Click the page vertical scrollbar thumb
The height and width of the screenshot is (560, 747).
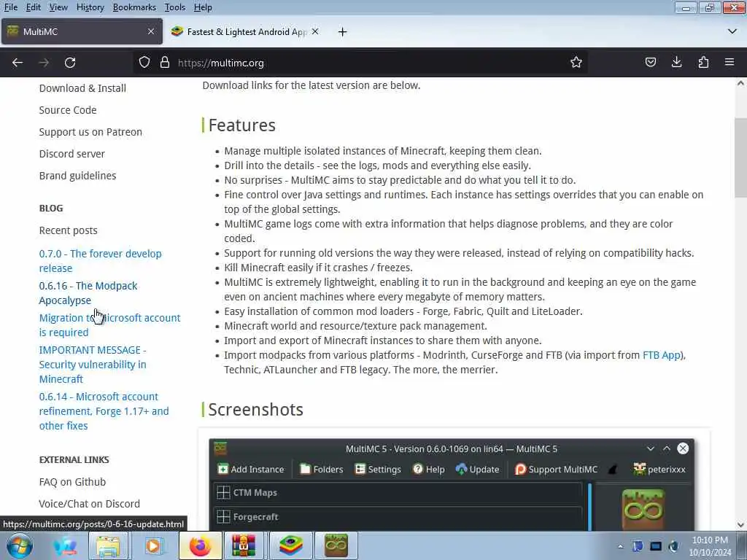[x=740, y=157]
